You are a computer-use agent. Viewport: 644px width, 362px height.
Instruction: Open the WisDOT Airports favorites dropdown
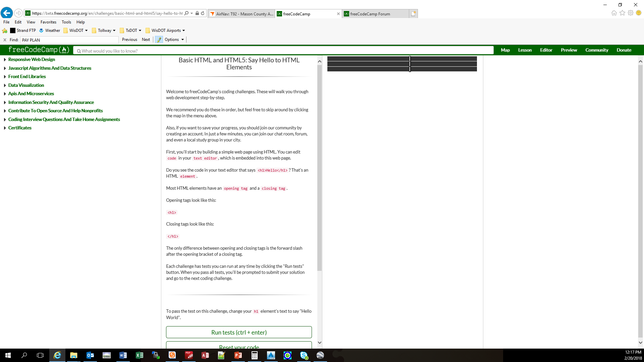(166, 30)
